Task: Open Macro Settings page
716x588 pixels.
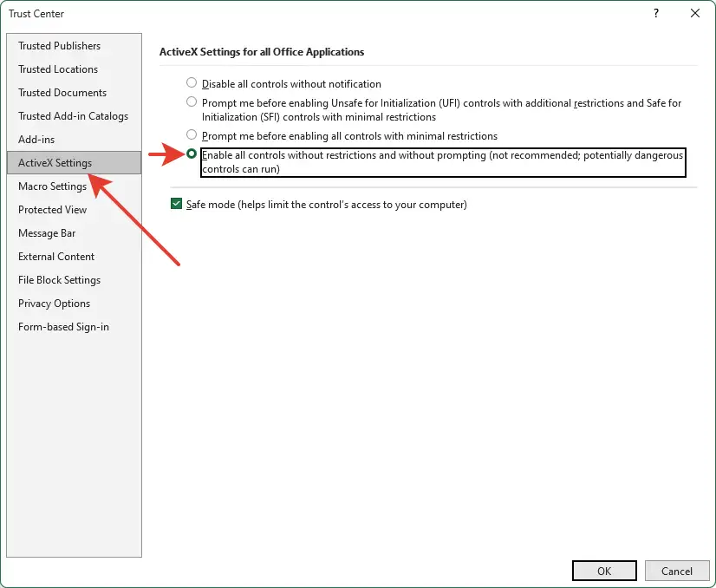Action: click(53, 186)
